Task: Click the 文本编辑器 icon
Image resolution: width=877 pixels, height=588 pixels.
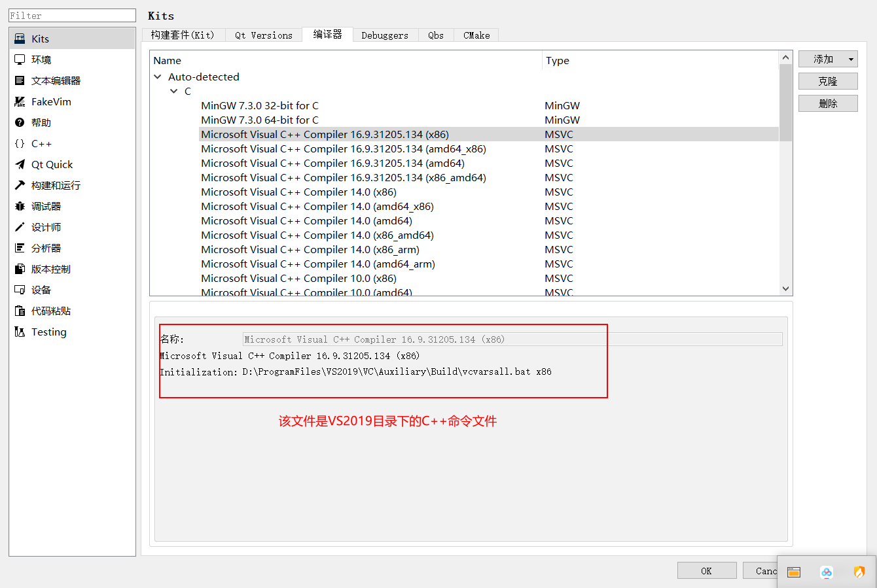Action: [x=20, y=80]
